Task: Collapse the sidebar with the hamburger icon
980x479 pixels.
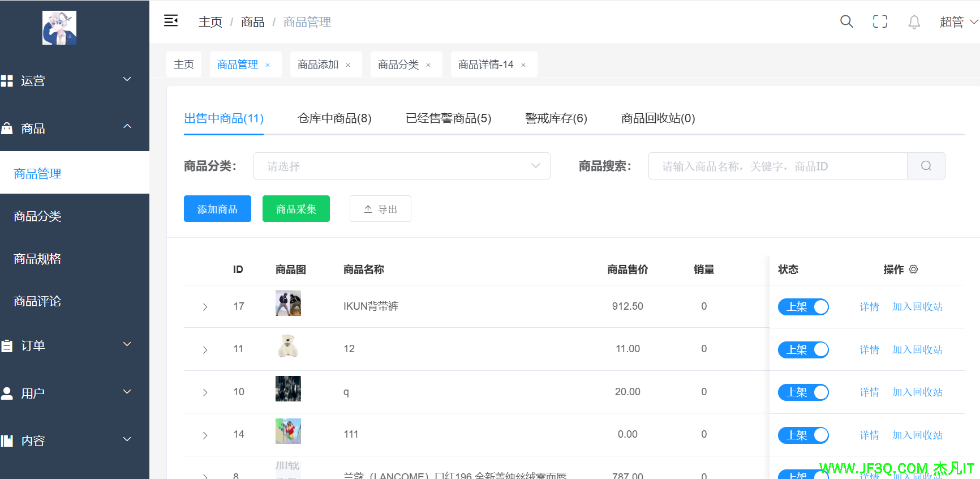Action: click(171, 21)
